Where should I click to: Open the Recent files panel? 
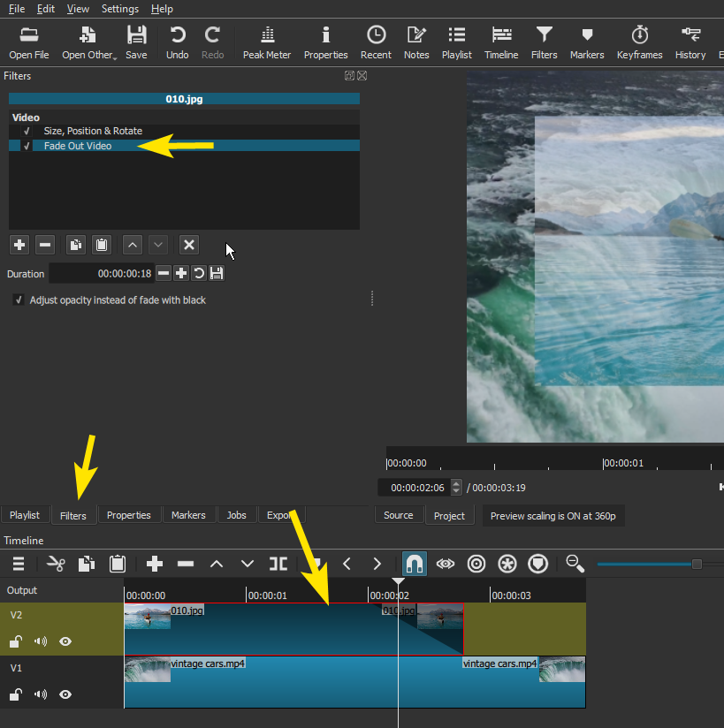(376, 43)
